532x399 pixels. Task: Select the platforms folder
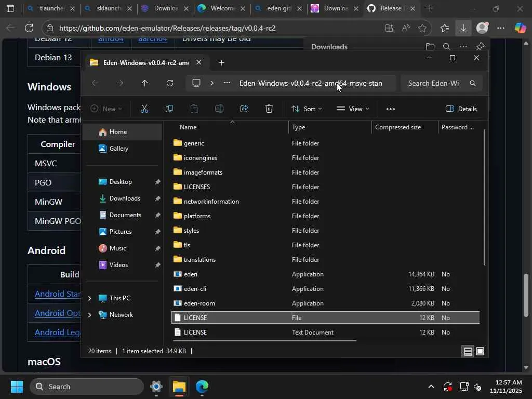tap(325, 216)
